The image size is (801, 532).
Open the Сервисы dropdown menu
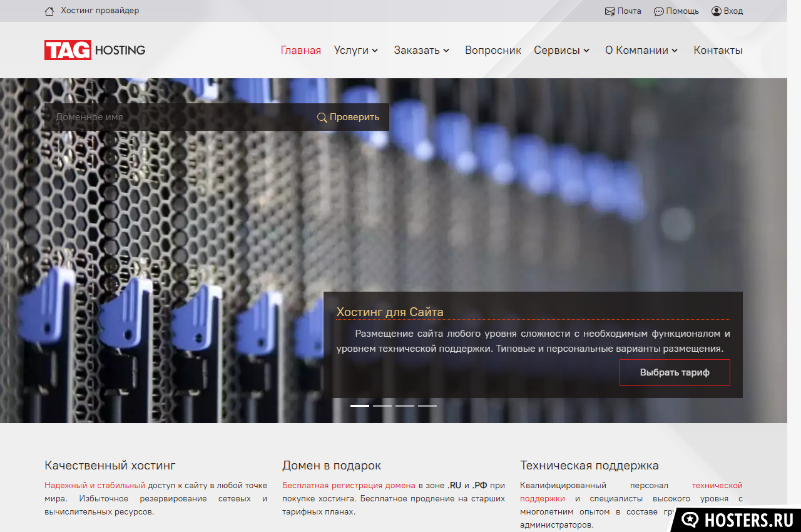pos(561,51)
